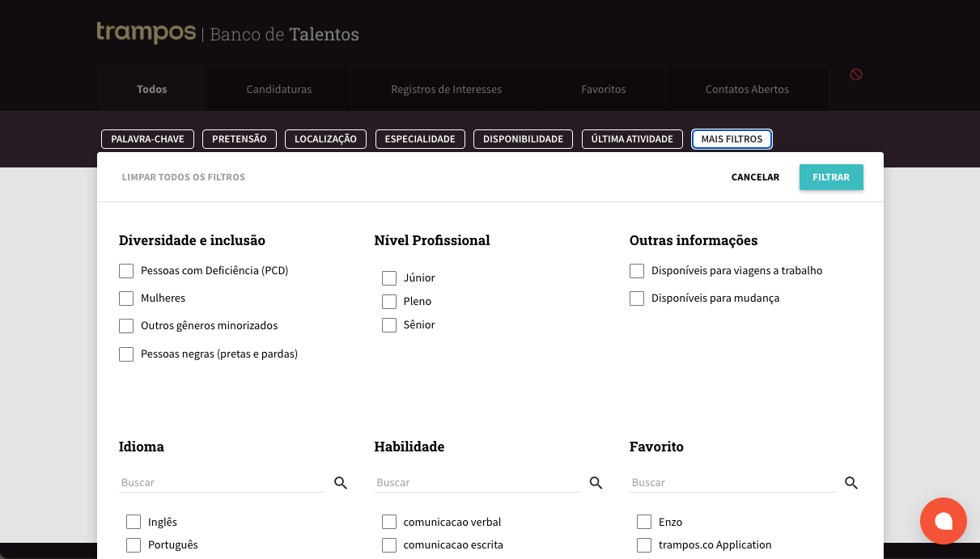Focus the Habilidade search field
This screenshot has width=980, height=559.
click(477, 482)
